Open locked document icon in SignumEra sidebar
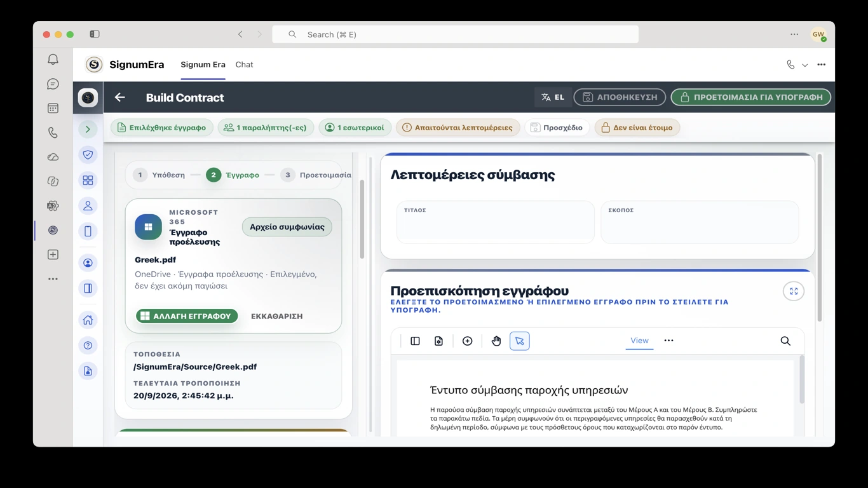Viewport: 868px width, 488px height. 88,371
